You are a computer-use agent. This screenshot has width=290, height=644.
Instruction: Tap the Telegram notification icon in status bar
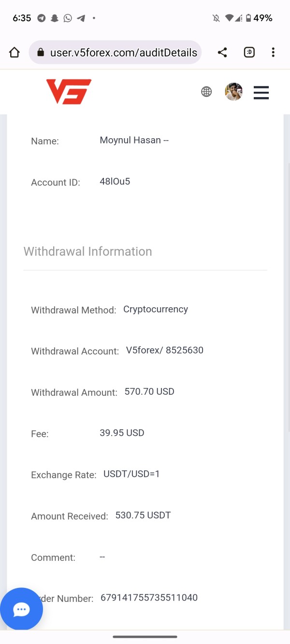coord(42,18)
